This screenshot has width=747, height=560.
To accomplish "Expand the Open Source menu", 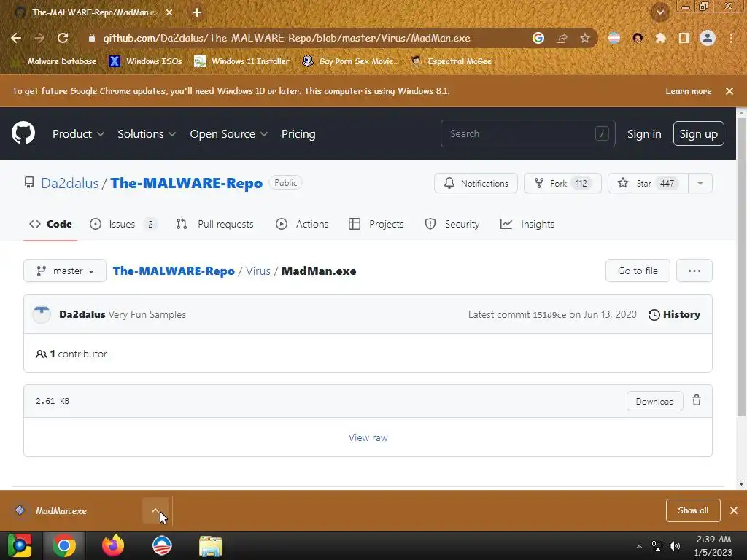I will point(228,134).
